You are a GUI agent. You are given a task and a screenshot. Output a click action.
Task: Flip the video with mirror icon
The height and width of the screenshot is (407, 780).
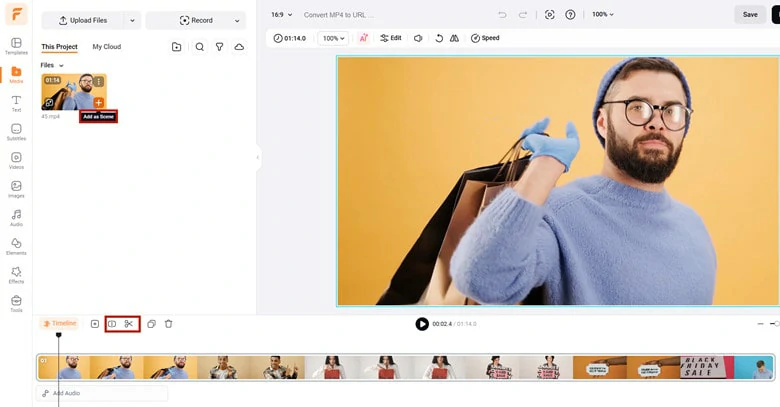(x=454, y=38)
